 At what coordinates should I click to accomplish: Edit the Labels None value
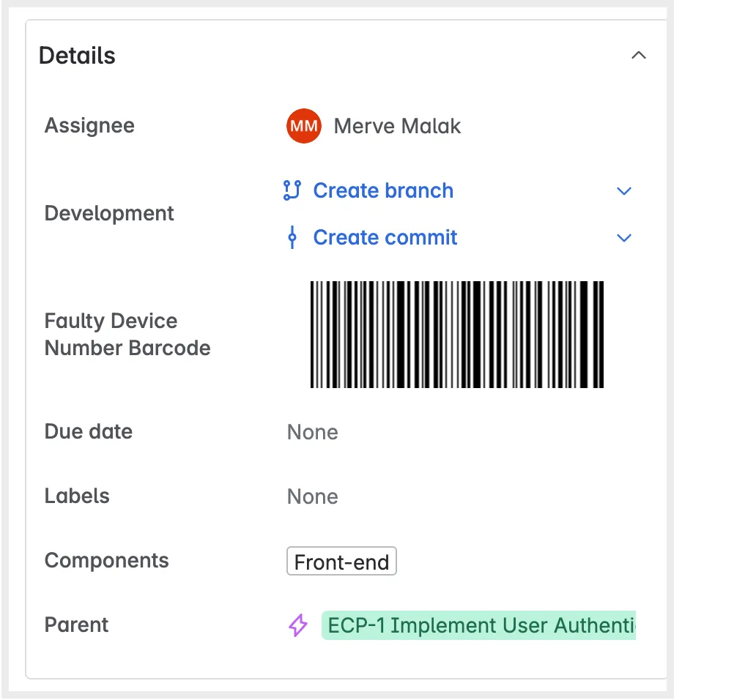312,496
